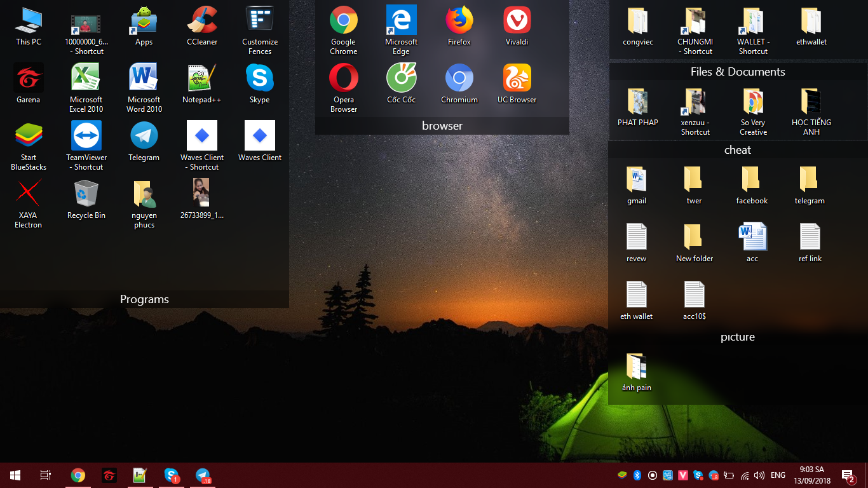Select the acc Word document
This screenshot has width=868, height=488.
coord(752,243)
